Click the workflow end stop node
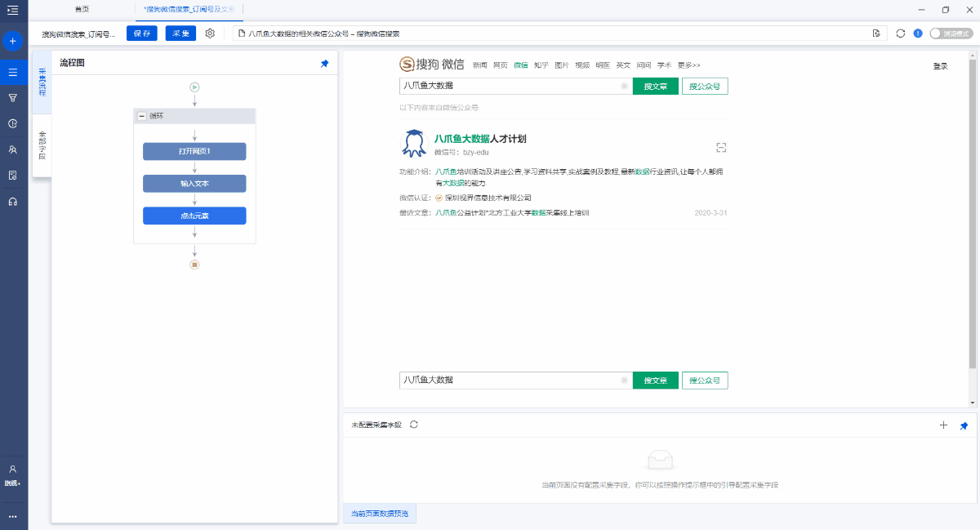Viewport: 980px width, 530px height. point(194,265)
